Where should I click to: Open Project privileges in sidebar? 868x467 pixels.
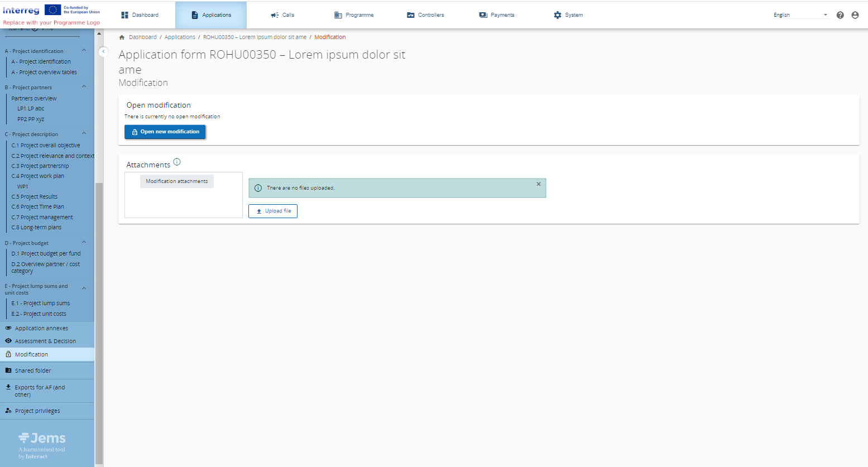(37, 411)
